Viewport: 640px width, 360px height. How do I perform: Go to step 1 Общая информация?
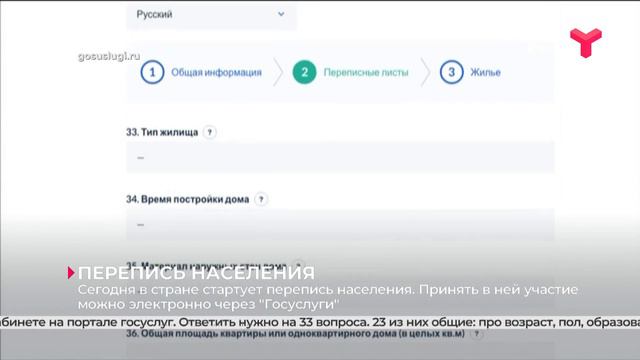point(201,72)
